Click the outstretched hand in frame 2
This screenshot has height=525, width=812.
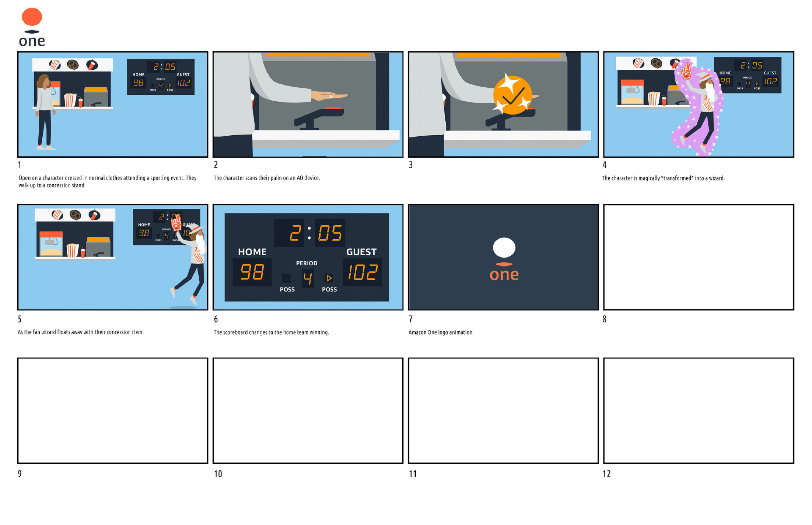pos(329,96)
